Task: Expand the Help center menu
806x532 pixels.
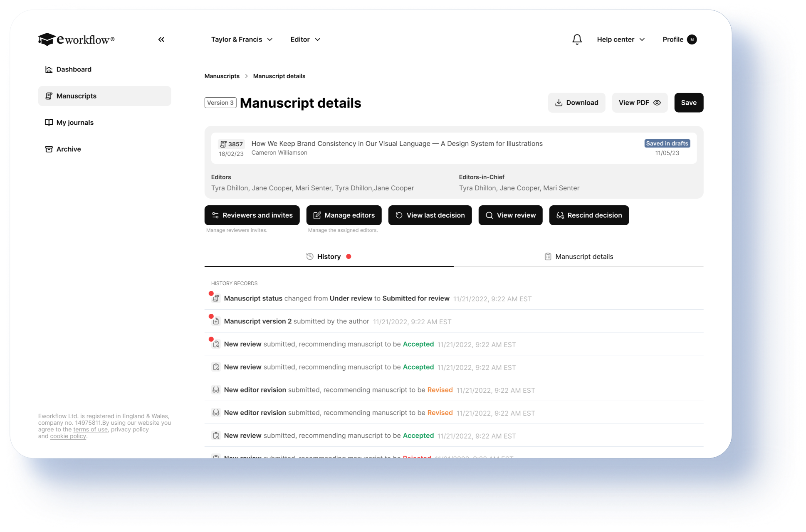Action: [621, 39]
